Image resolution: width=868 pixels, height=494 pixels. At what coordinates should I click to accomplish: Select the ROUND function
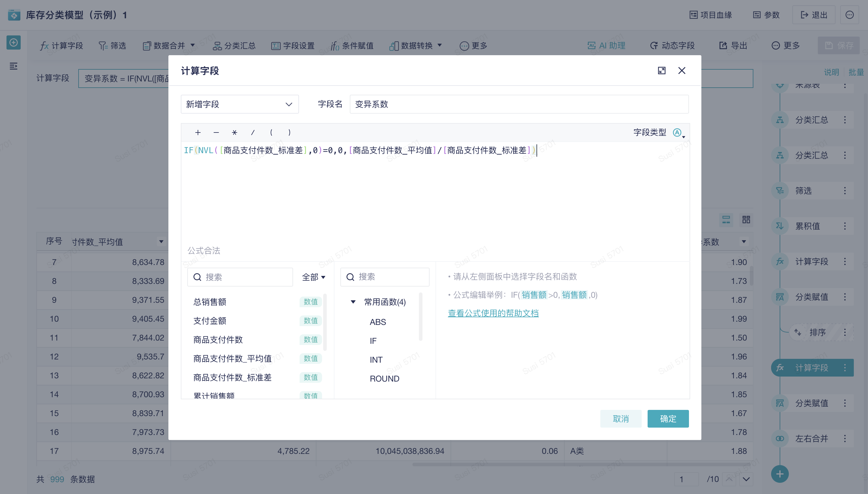[384, 379]
